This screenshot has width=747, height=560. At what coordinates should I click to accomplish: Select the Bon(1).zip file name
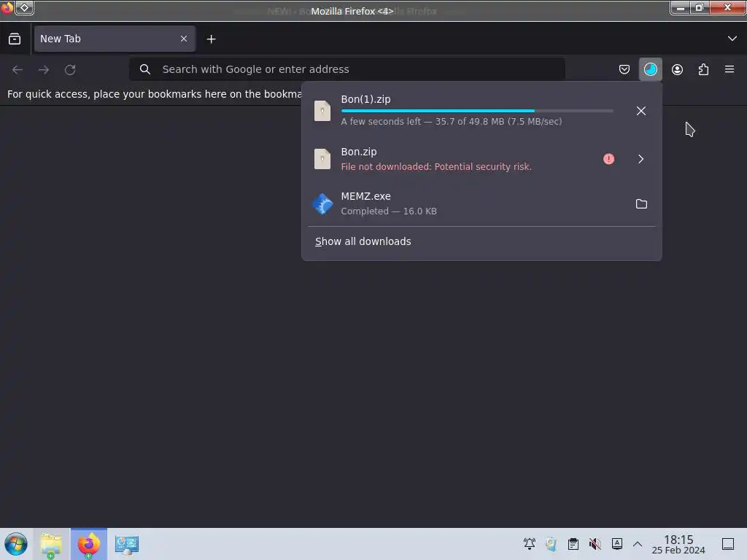coord(365,99)
